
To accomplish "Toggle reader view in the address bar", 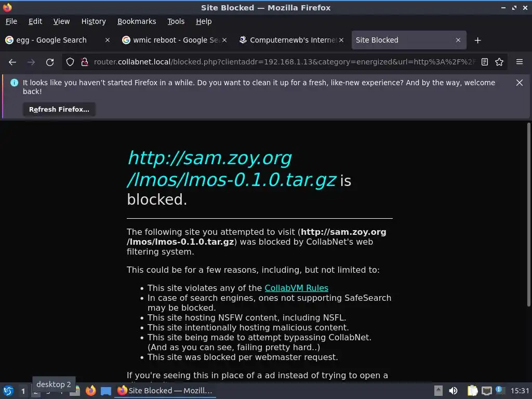I will (x=485, y=62).
